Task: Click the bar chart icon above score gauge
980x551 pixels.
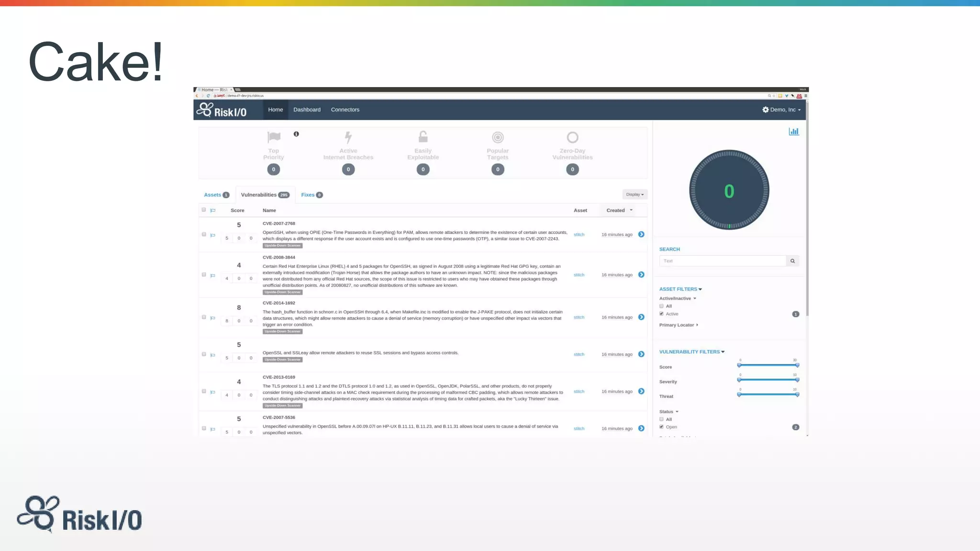Action: (793, 132)
